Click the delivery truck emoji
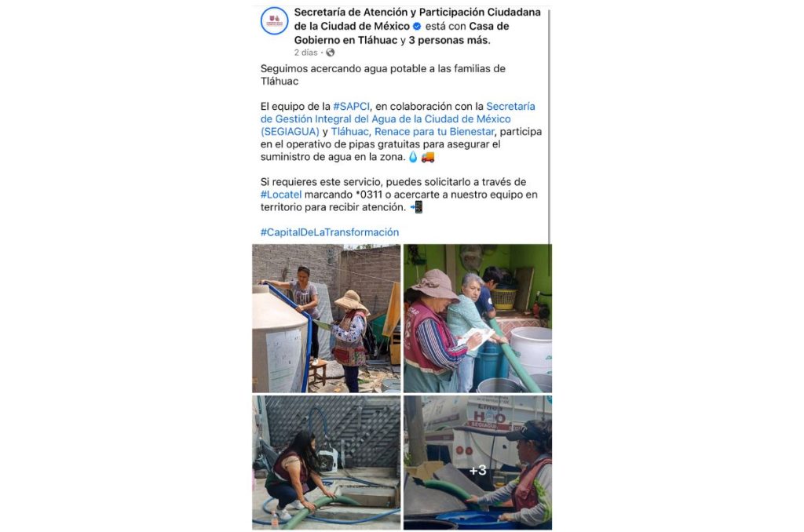This screenshot has width=804, height=532. click(x=428, y=157)
